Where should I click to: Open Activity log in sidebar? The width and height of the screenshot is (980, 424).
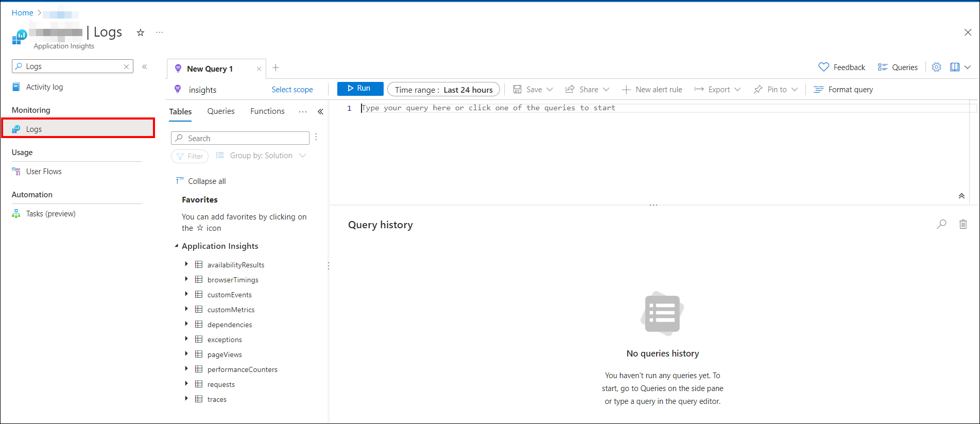click(x=44, y=87)
